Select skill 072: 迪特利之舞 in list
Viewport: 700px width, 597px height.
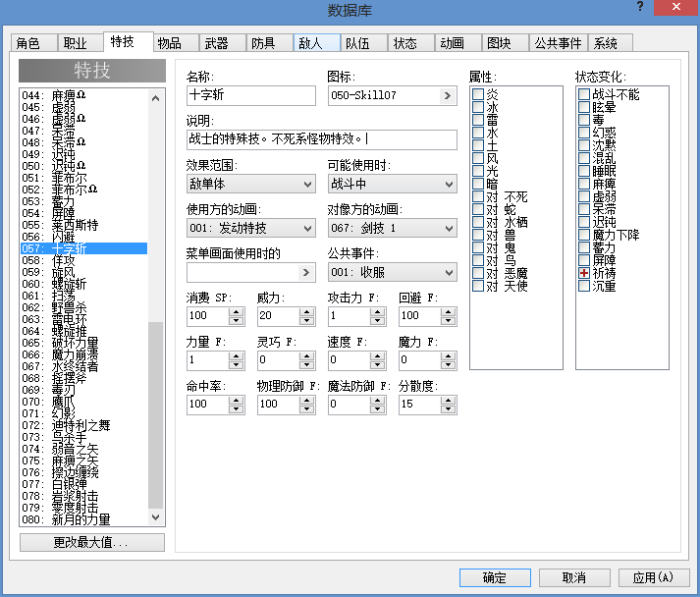tap(83, 425)
